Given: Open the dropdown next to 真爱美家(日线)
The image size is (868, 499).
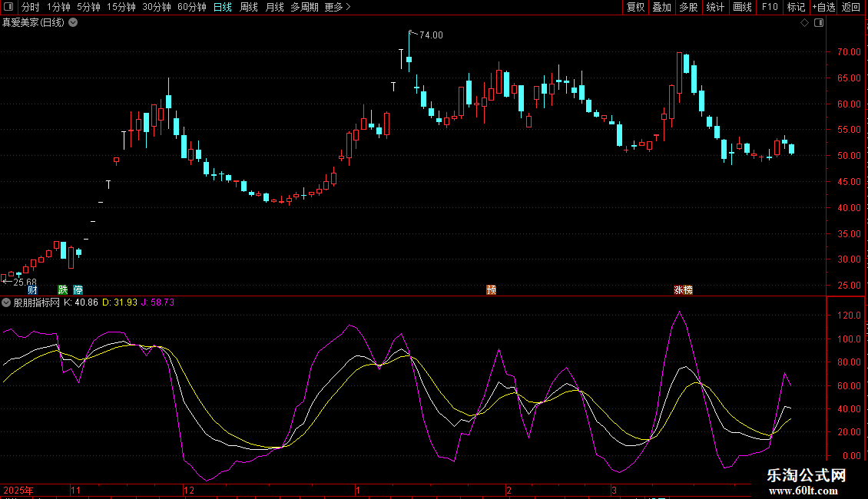Looking at the screenshot, I should click(x=73, y=22).
